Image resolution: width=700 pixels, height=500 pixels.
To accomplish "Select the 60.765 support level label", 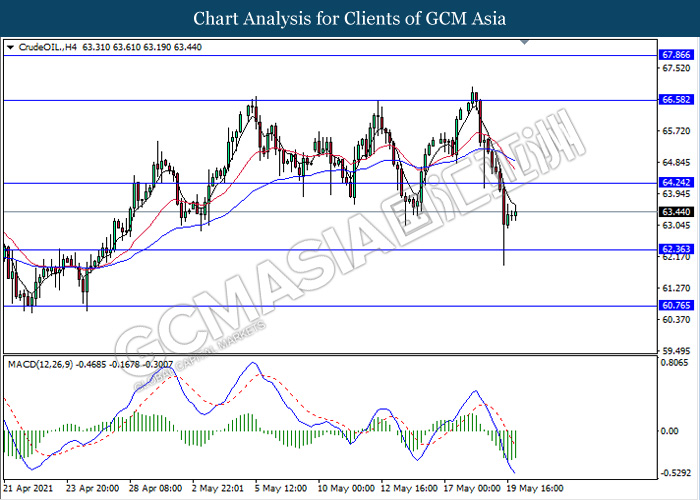I will tap(676, 305).
